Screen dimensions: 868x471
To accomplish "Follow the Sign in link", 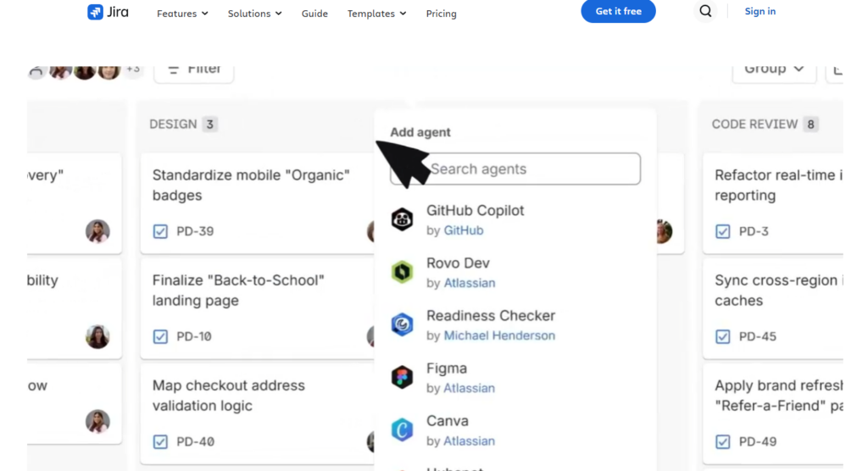I will coord(760,11).
